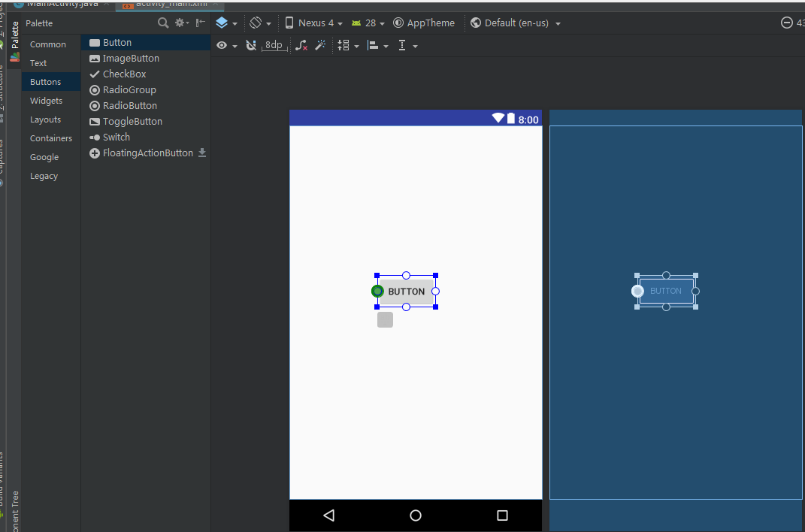Open the design surface layers dropdown
The image size is (805, 532).
point(226,23)
